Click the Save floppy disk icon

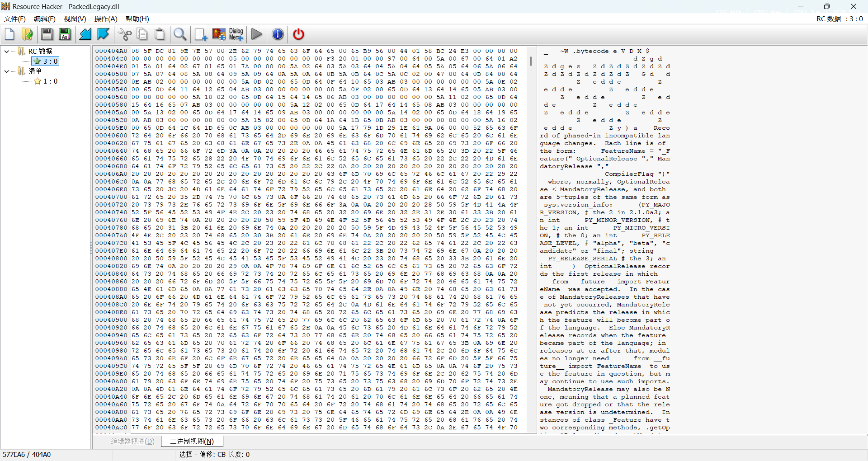47,34
